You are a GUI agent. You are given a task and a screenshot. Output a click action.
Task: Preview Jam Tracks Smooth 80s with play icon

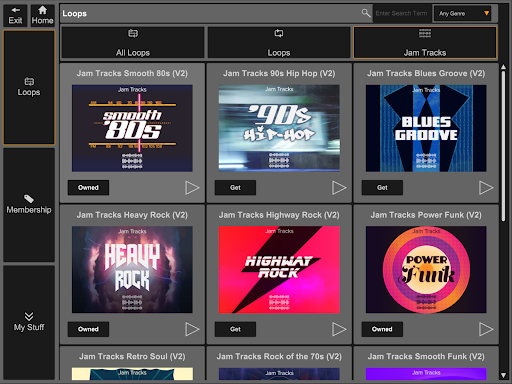tap(192, 188)
